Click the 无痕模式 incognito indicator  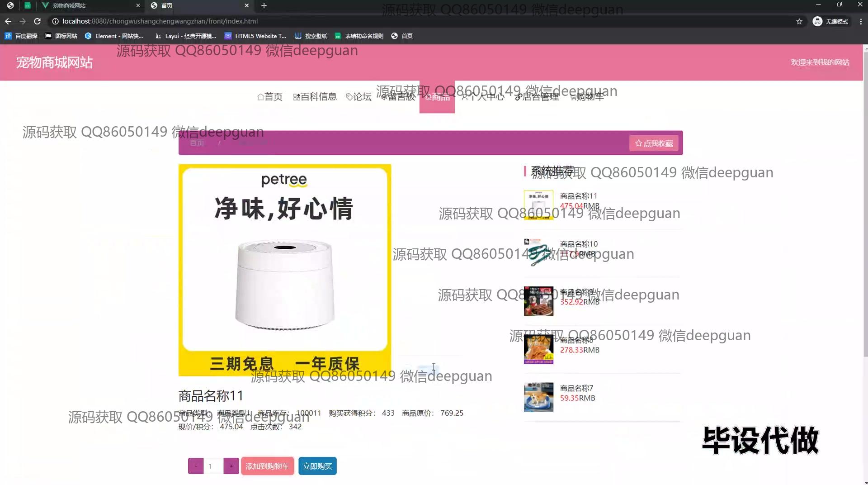(830, 21)
